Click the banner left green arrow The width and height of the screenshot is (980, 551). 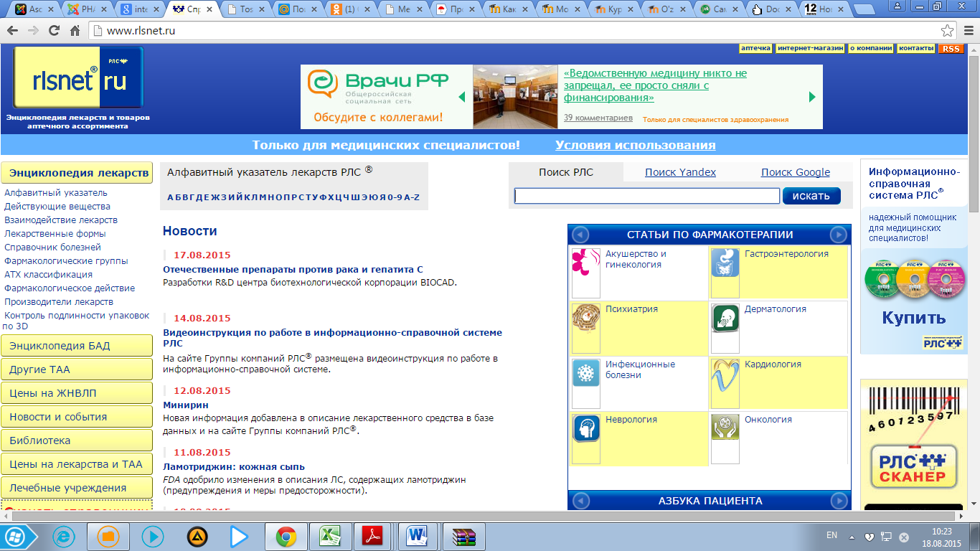(x=461, y=97)
